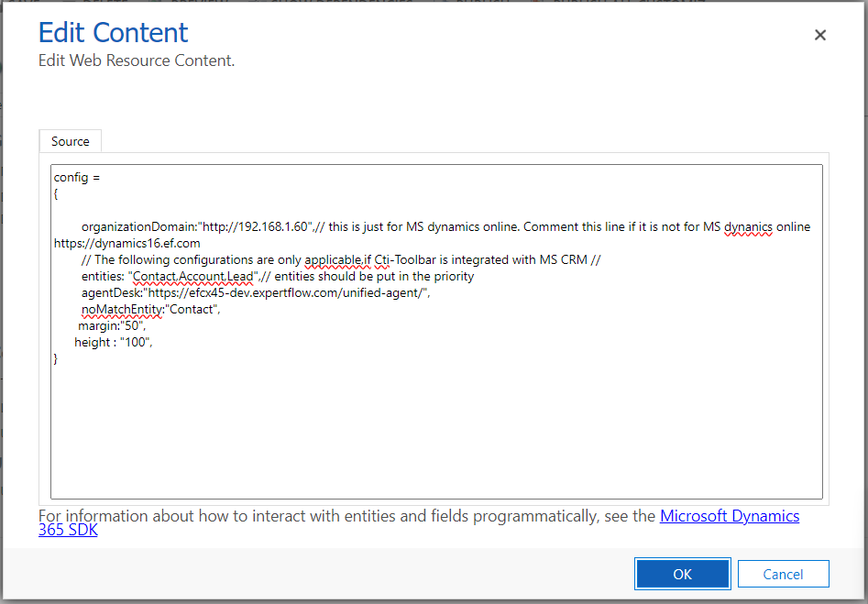This screenshot has height=604, width=868.
Task: Switch to the Source tab
Action: click(71, 141)
